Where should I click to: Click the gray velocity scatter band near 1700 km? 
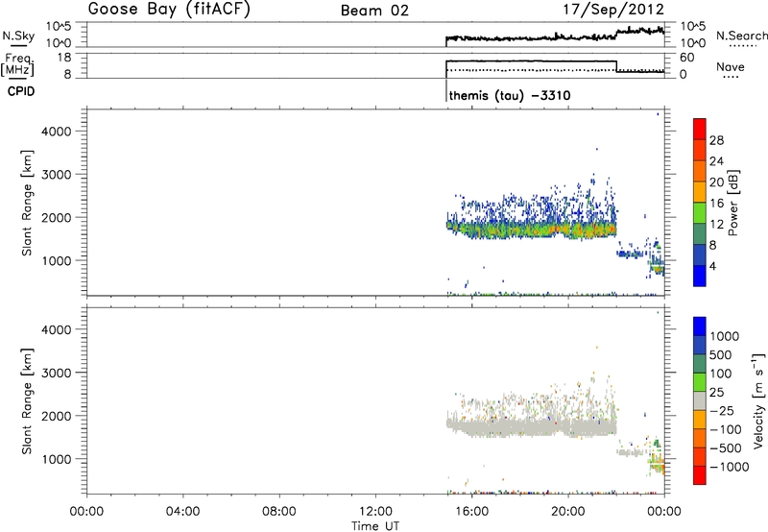532,426
